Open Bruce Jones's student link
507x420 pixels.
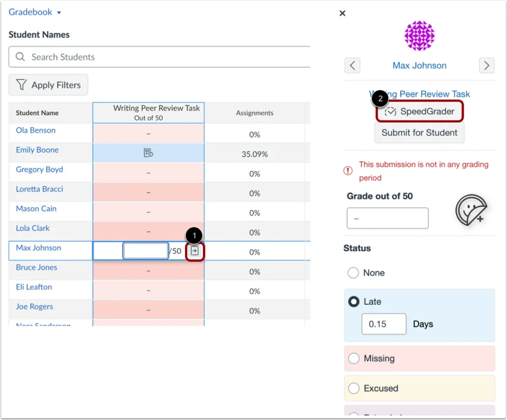[x=37, y=268]
